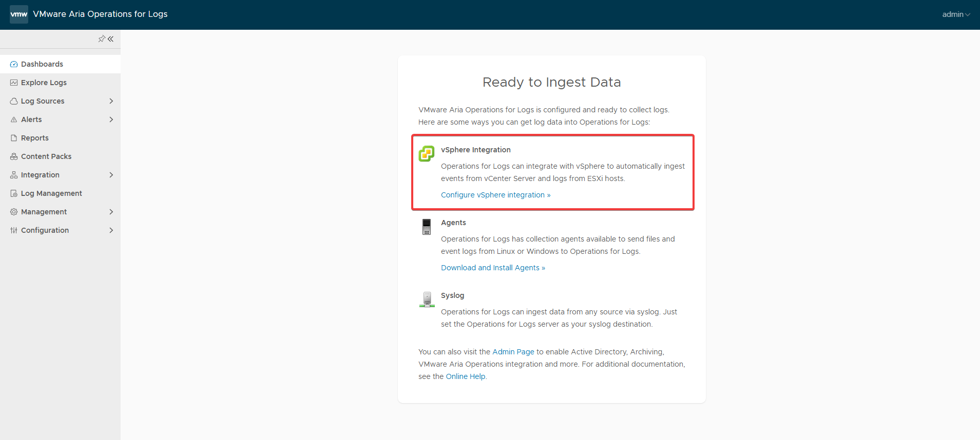Image resolution: width=980 pixels, height=440 pixels.
Task: Open the admin user dropdown
Action: (956, 14)
